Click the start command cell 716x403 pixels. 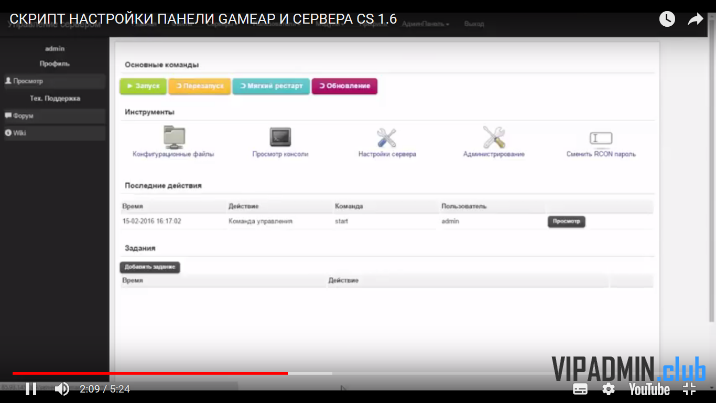point(341,221)
